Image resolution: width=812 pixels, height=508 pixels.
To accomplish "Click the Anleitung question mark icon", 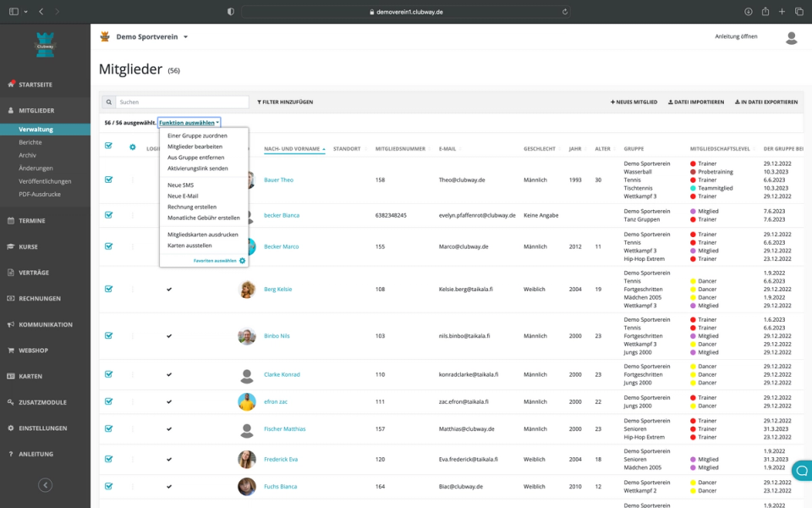I will click(11, 454).
